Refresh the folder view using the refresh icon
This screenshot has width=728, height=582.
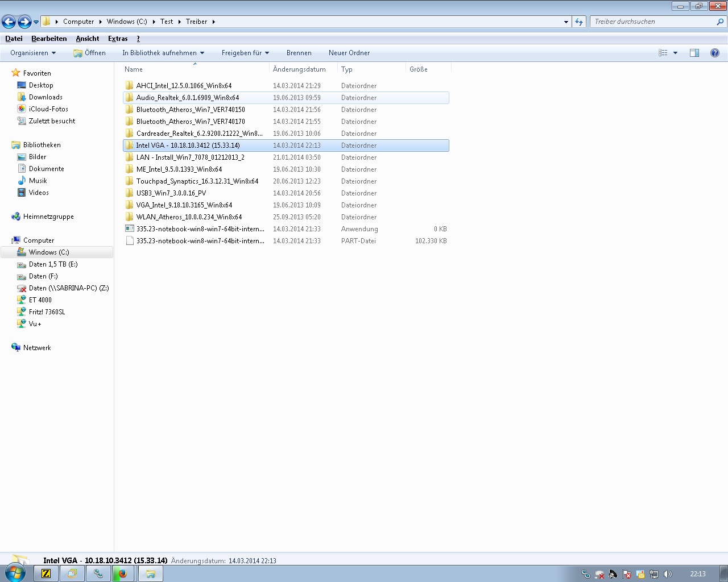pyautogui.click(x=579, y=22)
